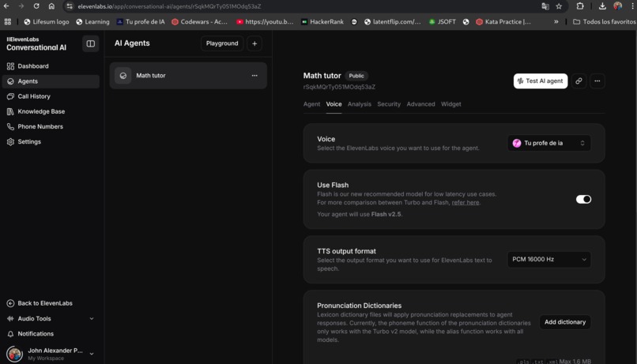
Task: Switch to the Advanced tab
Action: pos(420,104)
